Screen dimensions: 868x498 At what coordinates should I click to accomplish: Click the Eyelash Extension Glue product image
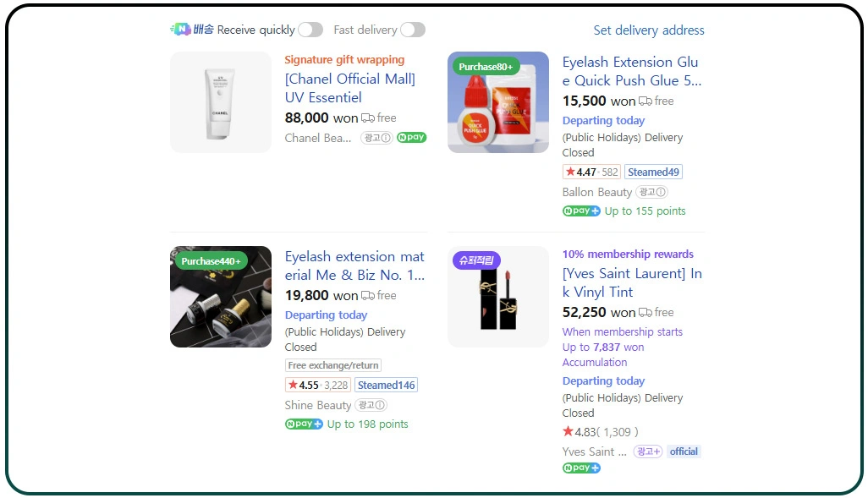pos(497,101)
